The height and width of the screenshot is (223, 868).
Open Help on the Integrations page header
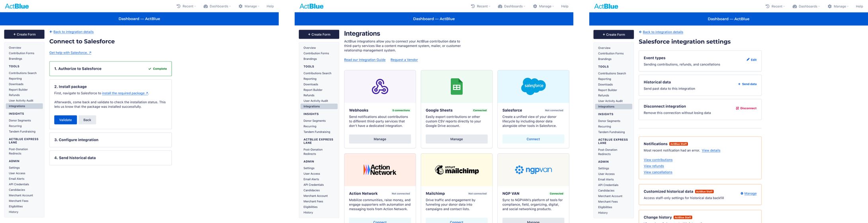(565, 6)
